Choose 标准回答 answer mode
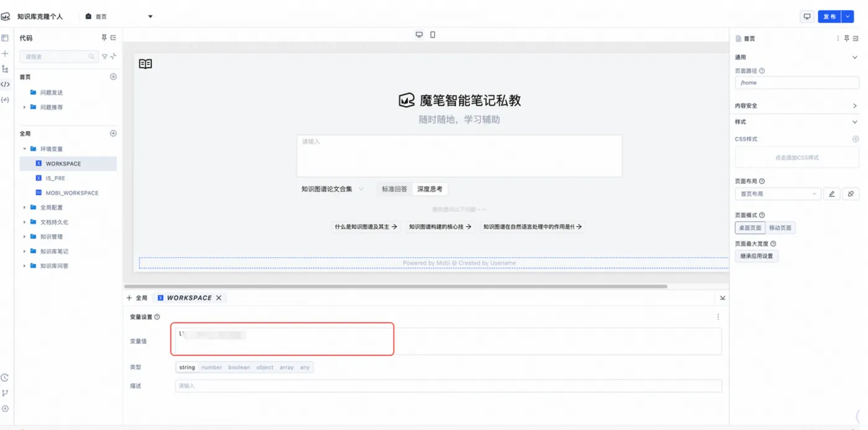The image size is (868, 430). (394, 189)
